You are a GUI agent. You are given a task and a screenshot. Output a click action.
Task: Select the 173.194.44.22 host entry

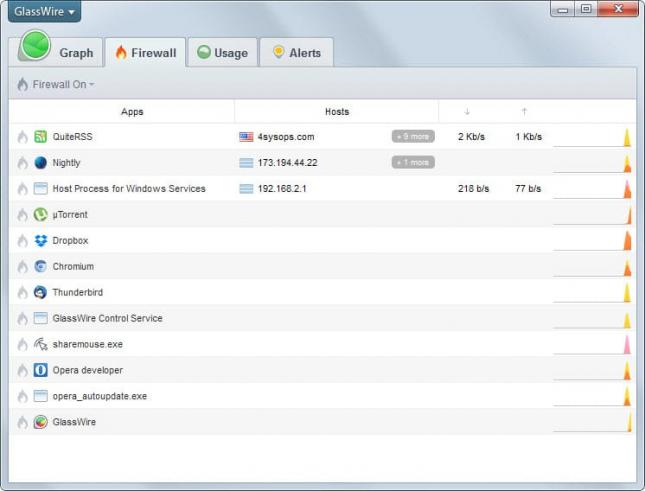[288, 163]
